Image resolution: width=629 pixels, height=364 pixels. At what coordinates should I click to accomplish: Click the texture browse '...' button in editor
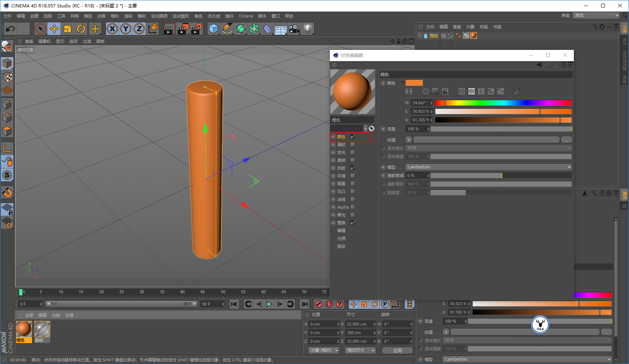coord(566,140)
